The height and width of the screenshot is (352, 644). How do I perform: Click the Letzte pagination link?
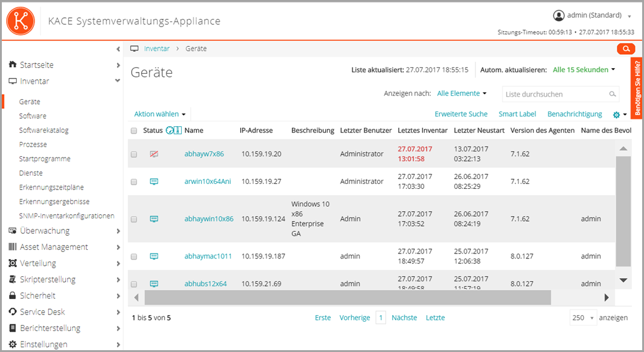coord(435,318)
